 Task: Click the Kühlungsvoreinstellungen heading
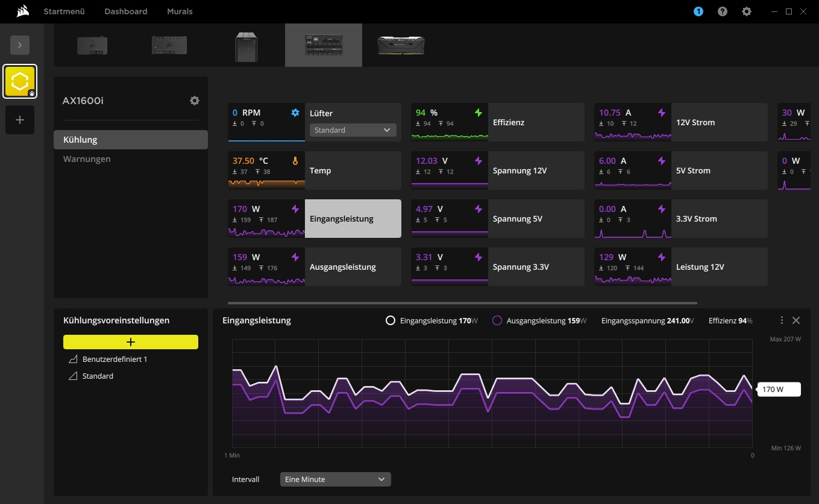coord(116,320)
